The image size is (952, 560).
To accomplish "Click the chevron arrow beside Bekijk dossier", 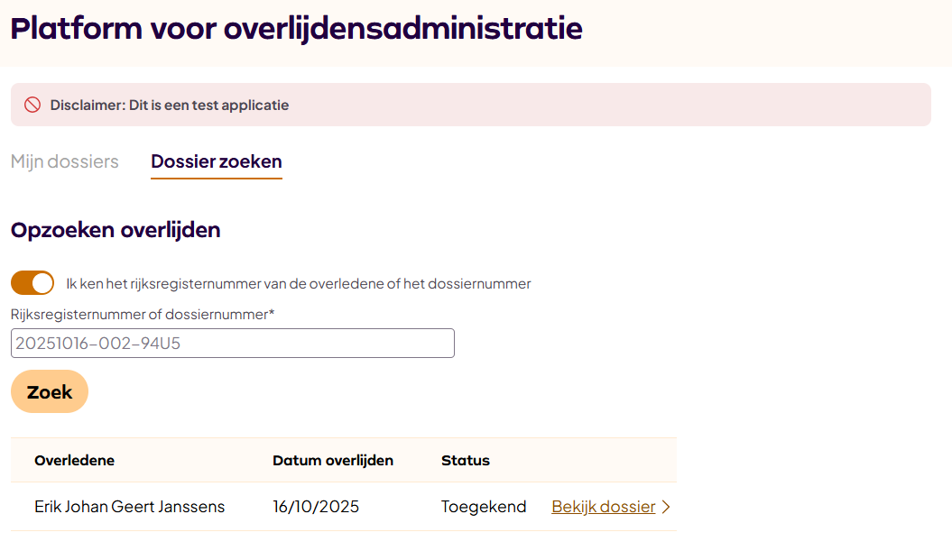I will (666, 507).
